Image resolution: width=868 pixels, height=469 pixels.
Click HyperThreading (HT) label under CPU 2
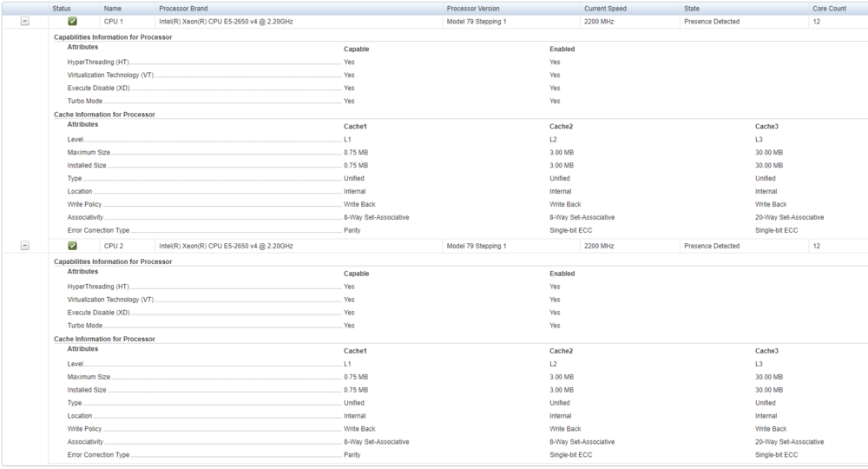[x=98, y=287]
